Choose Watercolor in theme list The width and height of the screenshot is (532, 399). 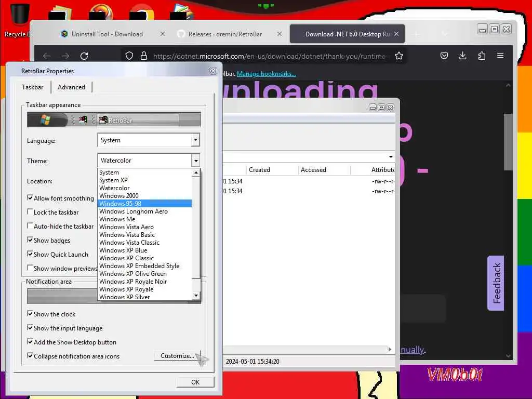pos(144,188)
